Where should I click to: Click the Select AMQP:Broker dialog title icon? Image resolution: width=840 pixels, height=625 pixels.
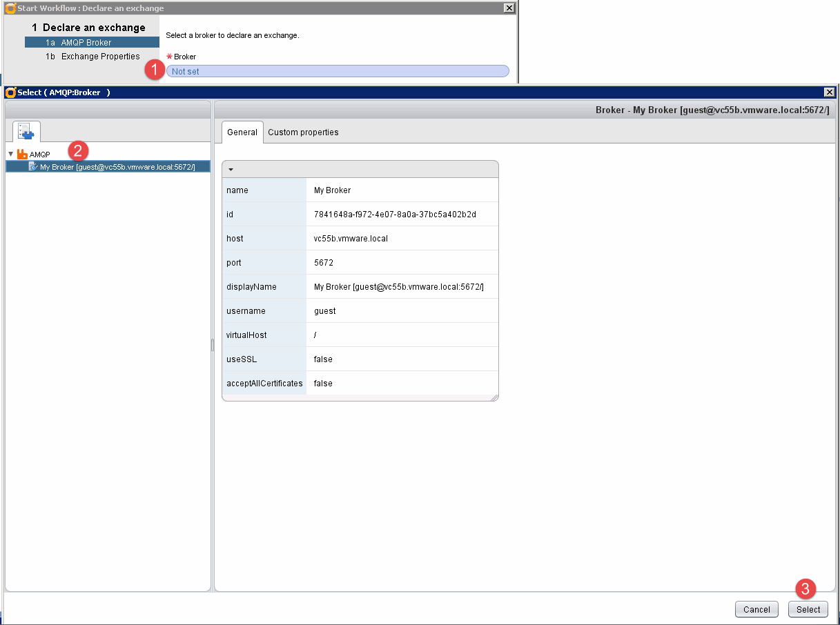[x=10, y=92]
